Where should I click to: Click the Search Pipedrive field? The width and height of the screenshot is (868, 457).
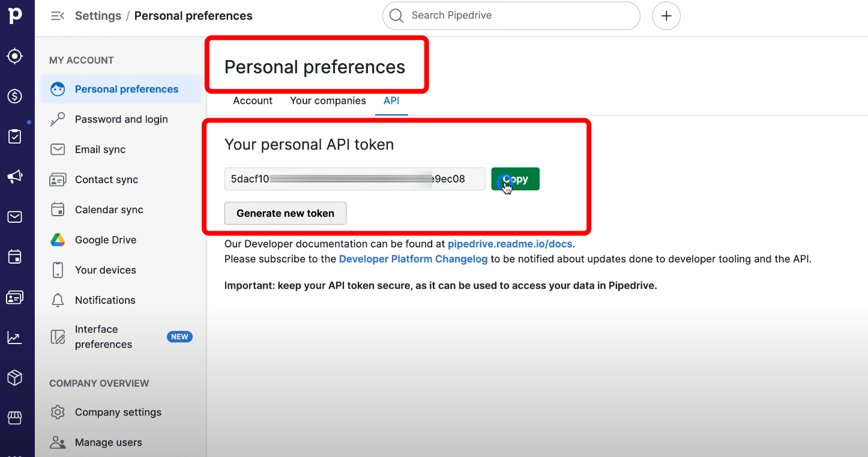511,16
